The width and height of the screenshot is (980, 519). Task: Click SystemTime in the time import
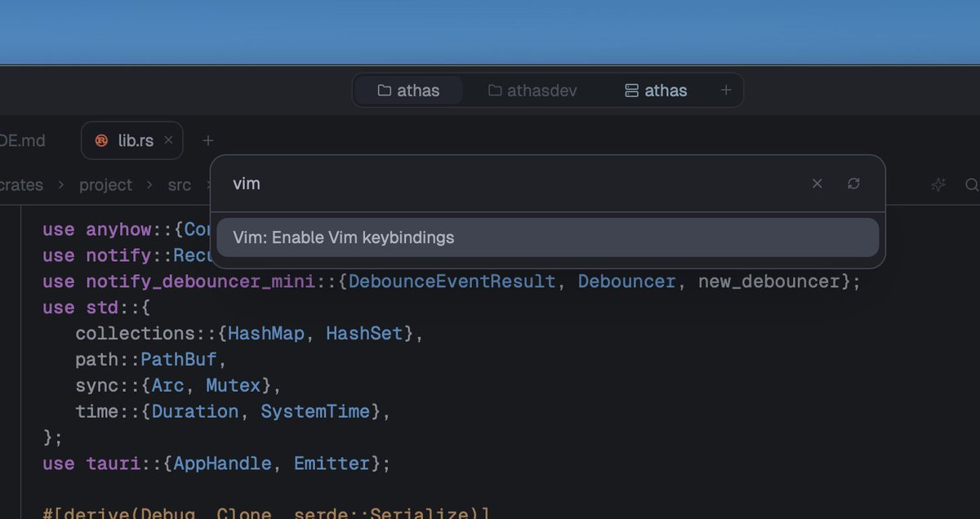[x=315, y=411]
